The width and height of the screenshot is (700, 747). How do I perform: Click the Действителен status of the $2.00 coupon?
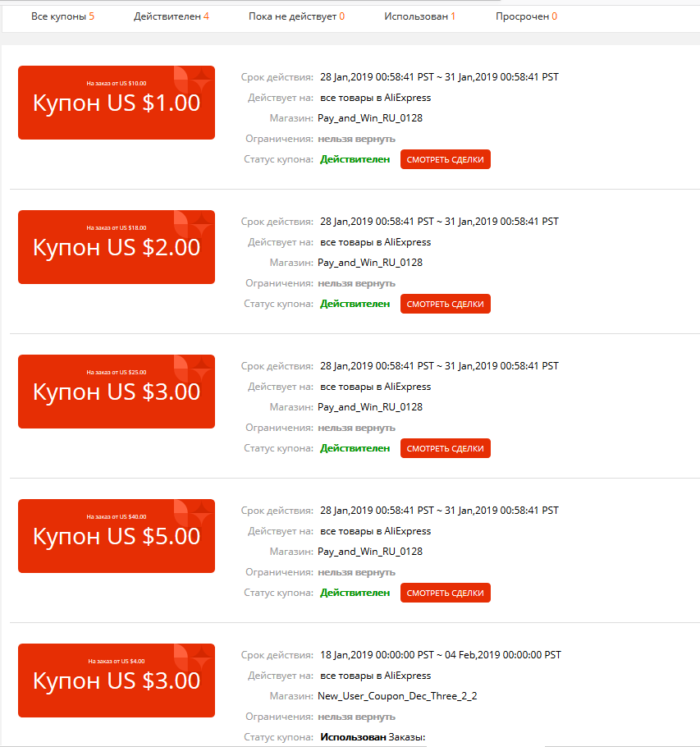pyautogui.click(x=355, y=304)
